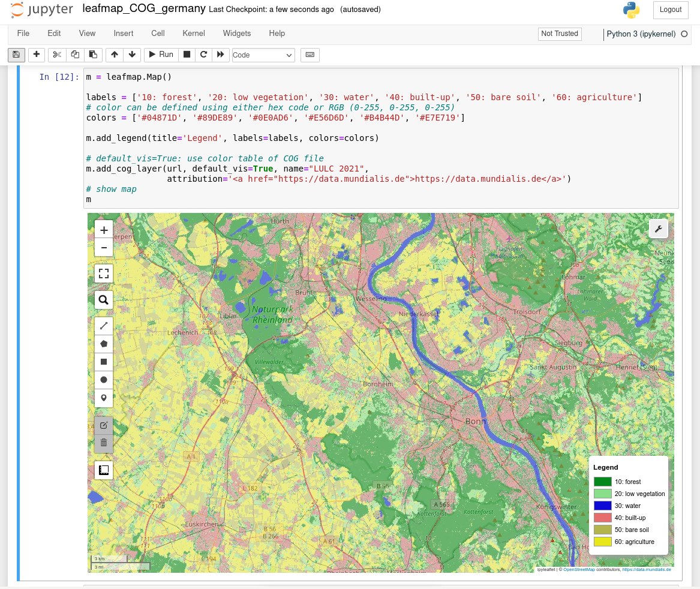Viewport: 700px width, 589px height.
Task: Move the selected cell up
Action: pyautogui.click(x=115, y=55)
